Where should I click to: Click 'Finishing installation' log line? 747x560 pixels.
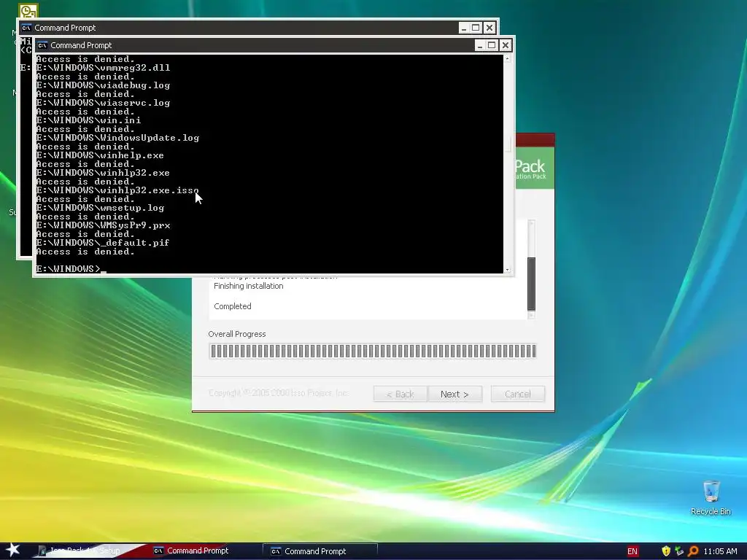(248, 286)
